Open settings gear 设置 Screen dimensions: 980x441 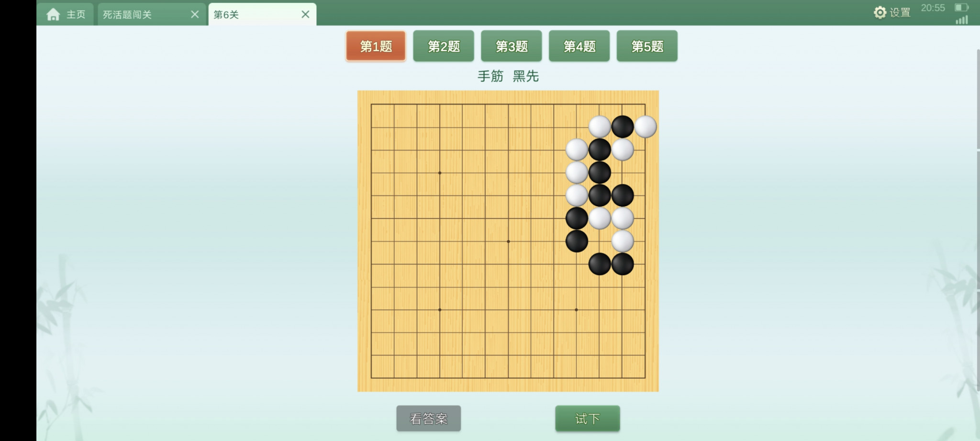coord(892,12)
